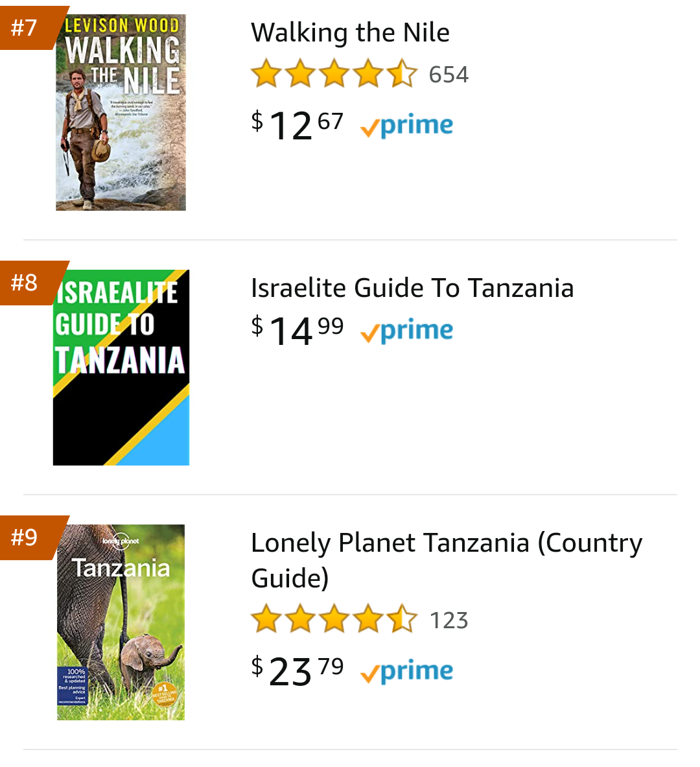View the 654 reviews for Walking the Nile
Screen dimensions: 700x767
click(449, 75)
